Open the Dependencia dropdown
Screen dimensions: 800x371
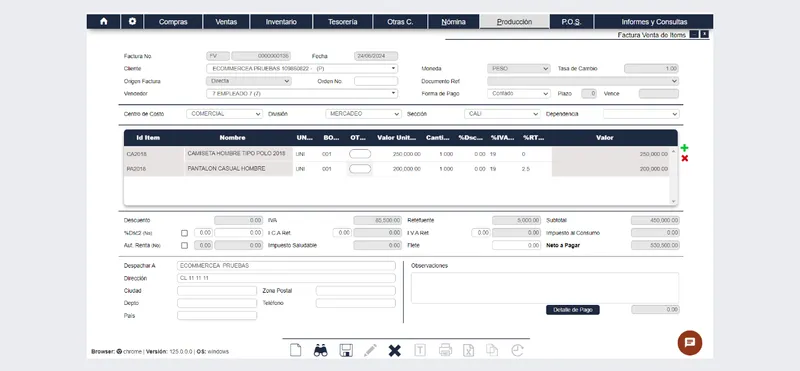tap(641, 114)
